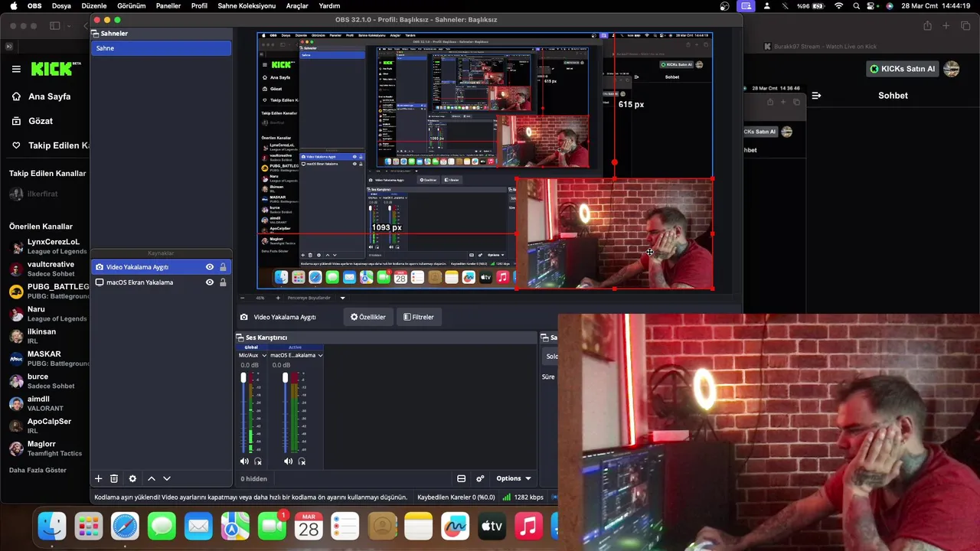The height and width of the screenshot is (551, 980).
Task: Open the OBS app menu
Action: 34,6
